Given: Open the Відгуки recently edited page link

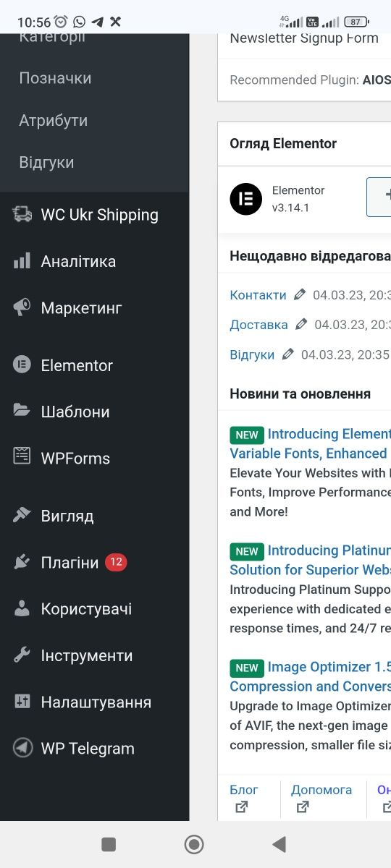Looking at the screenshot, I should tap(252, 354).
